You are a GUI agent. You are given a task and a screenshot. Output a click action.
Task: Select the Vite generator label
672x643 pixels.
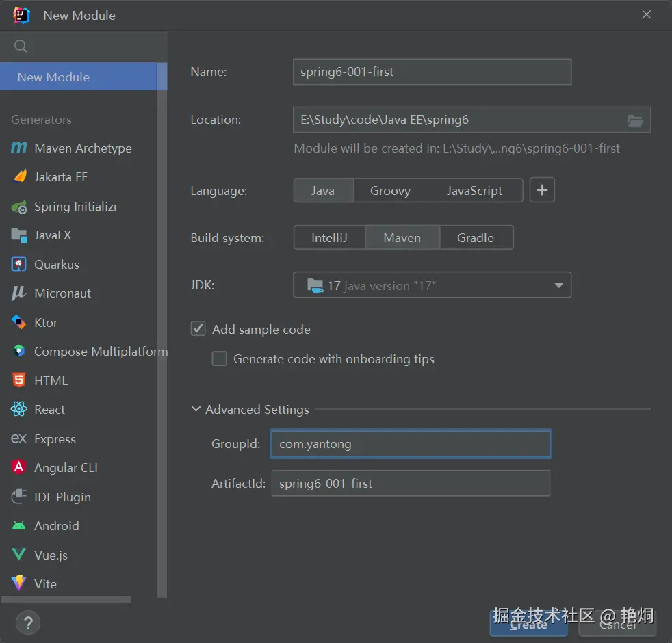[x=45, y=584]
